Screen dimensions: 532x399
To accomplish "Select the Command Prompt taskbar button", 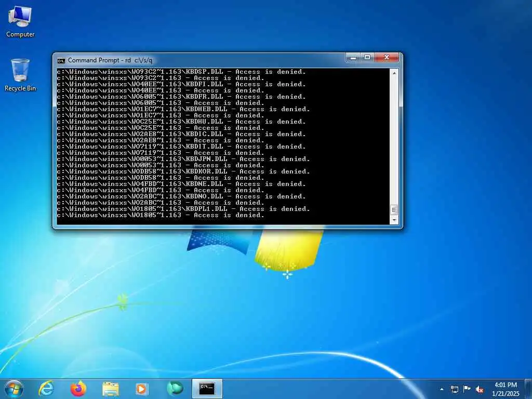I will click(x=207, y=389).
